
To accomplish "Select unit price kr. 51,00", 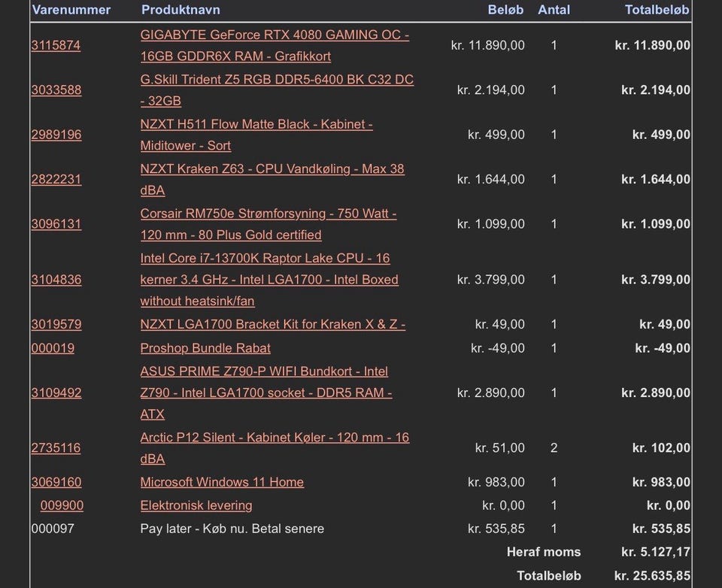I will coord(499,448).
